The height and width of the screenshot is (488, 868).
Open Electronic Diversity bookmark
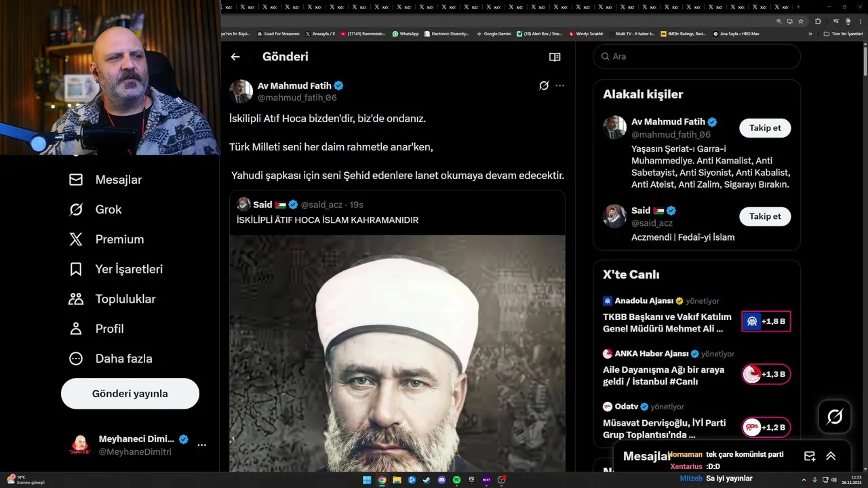pyautogui.click(x=446, y=33)
